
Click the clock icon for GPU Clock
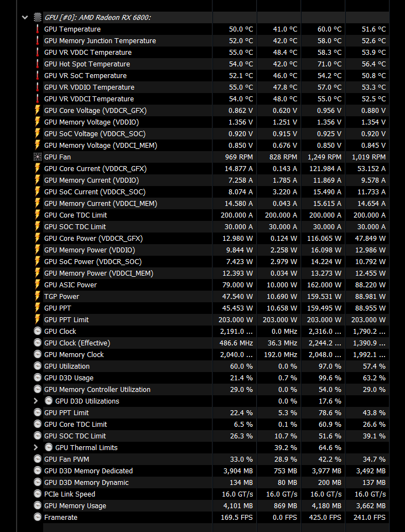[38, 331]
